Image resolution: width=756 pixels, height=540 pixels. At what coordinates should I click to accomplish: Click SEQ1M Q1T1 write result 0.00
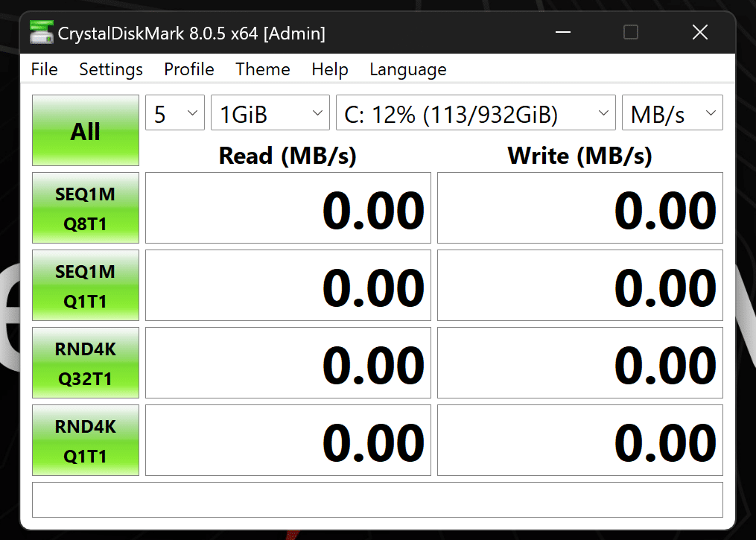[x=580, y=285]
